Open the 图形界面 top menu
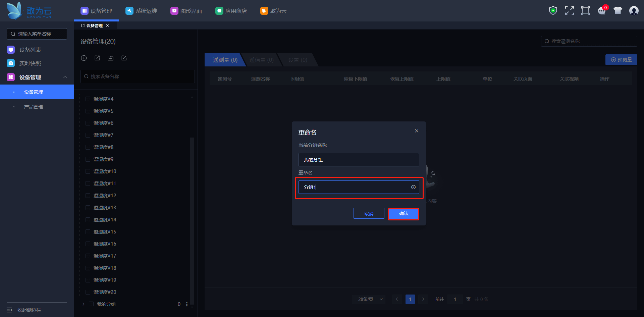The width and height of the screenshot is (644, 317). [x=186, y=11]
